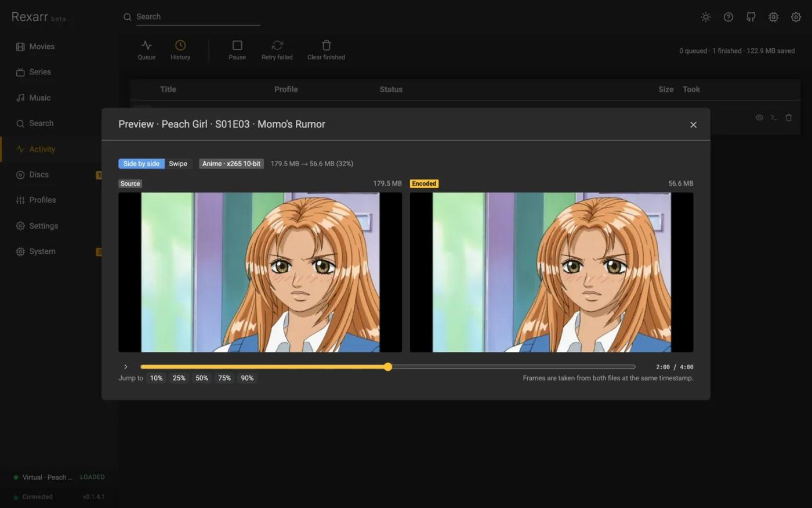Click the 'Virtual · Peach ...' status entry
The width and height of the screenshot is (812, 508).
click(x=47, y=477)
